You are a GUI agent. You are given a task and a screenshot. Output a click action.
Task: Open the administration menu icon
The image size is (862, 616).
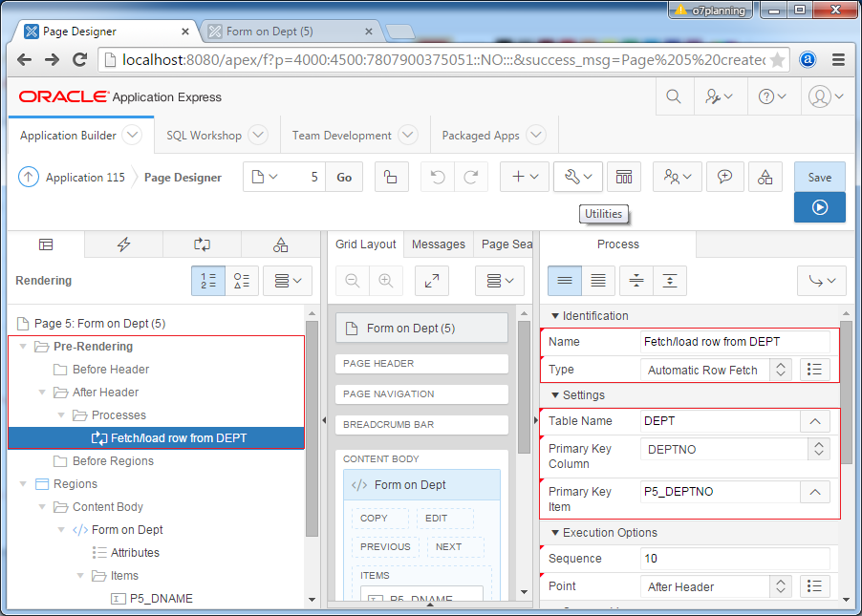(x=720, y=96)
